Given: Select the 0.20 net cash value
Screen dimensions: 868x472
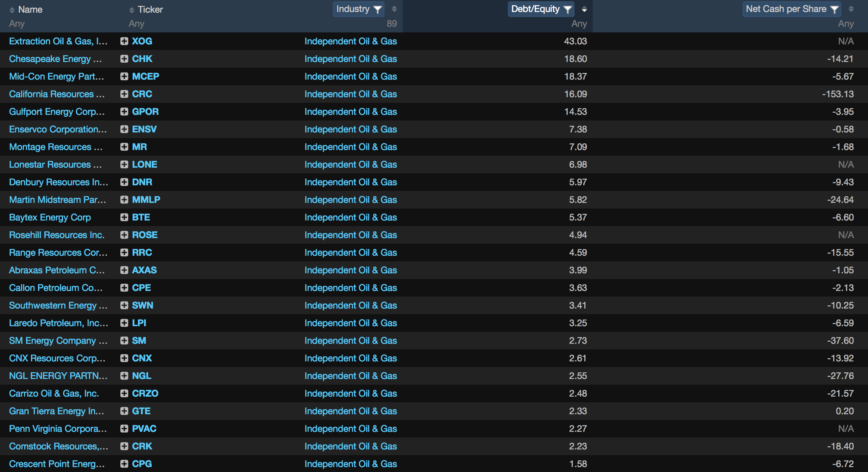Looking at the screenshot, I should click(845, 411).
